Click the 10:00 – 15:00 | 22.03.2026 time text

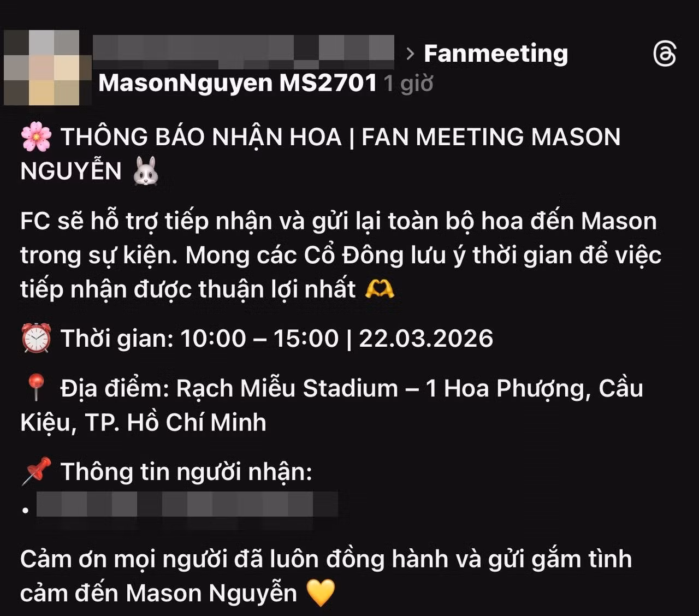tap(337, 338)
